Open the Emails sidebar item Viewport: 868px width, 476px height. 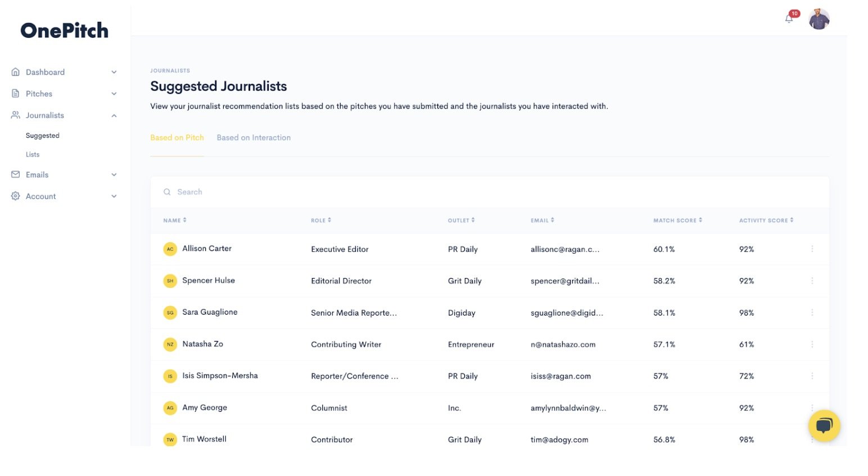pyautogui.click(x=37, y=174)
